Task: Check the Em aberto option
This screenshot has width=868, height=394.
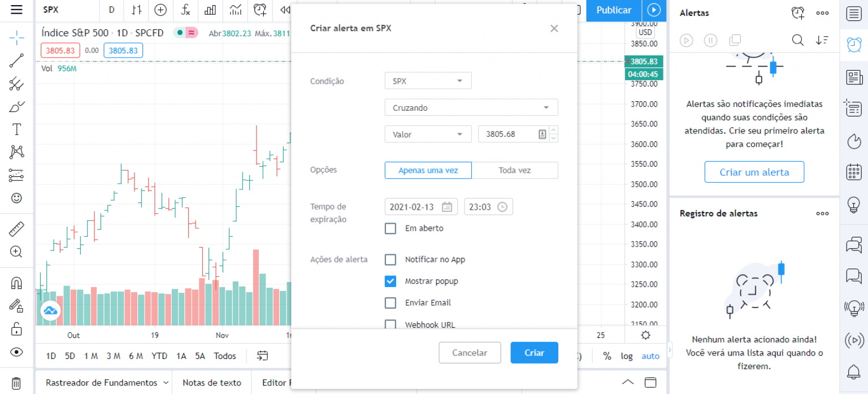Action: 390,228
